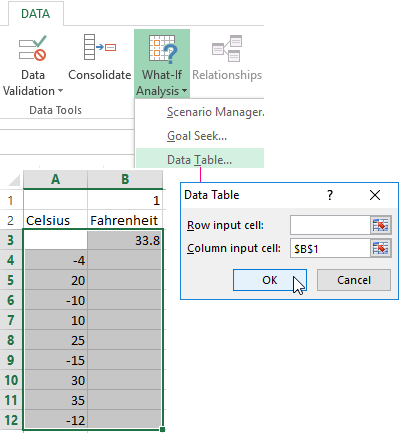Click the Consolidate tool icon

click(x=99, y=47)
